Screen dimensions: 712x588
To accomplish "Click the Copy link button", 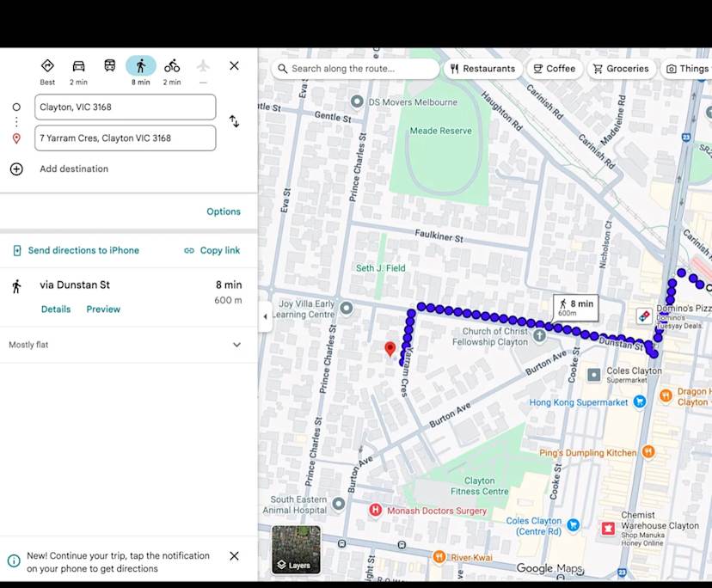I will pyautogui.click(x=212, y=250).
